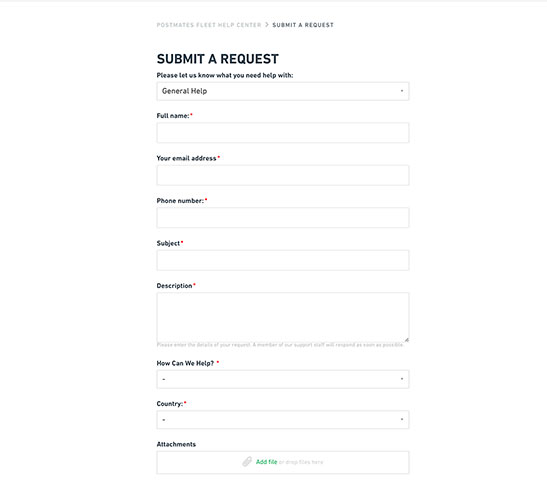Screen dimensions: 547x486
Task: Click the Add file link
Action: (267, 462)
